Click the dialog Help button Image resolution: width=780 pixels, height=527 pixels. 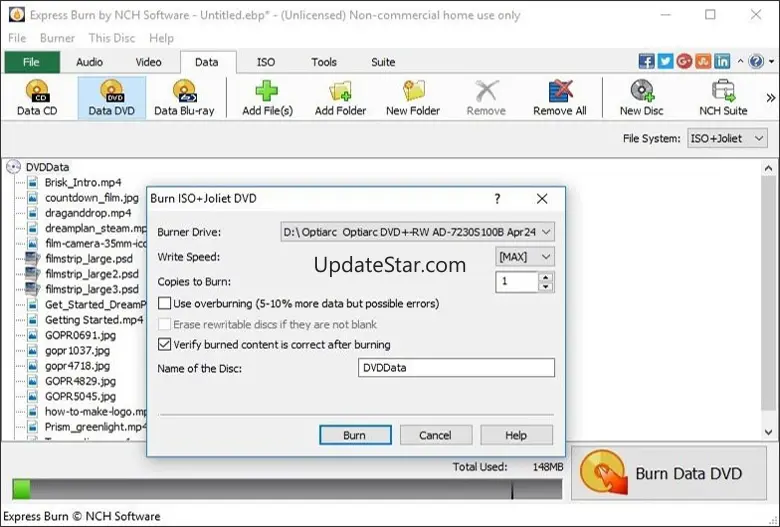[x=516, y=435]
